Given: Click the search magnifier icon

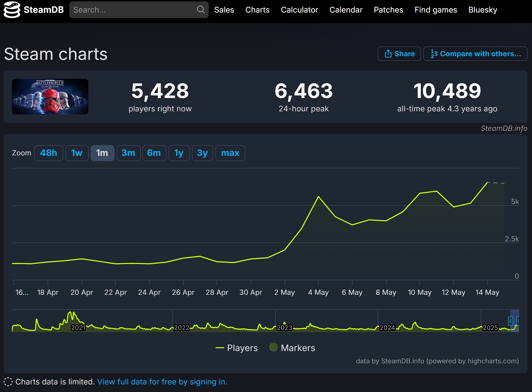Looking at the screenshot, I should pyautogui.click(x=201, y=10).
